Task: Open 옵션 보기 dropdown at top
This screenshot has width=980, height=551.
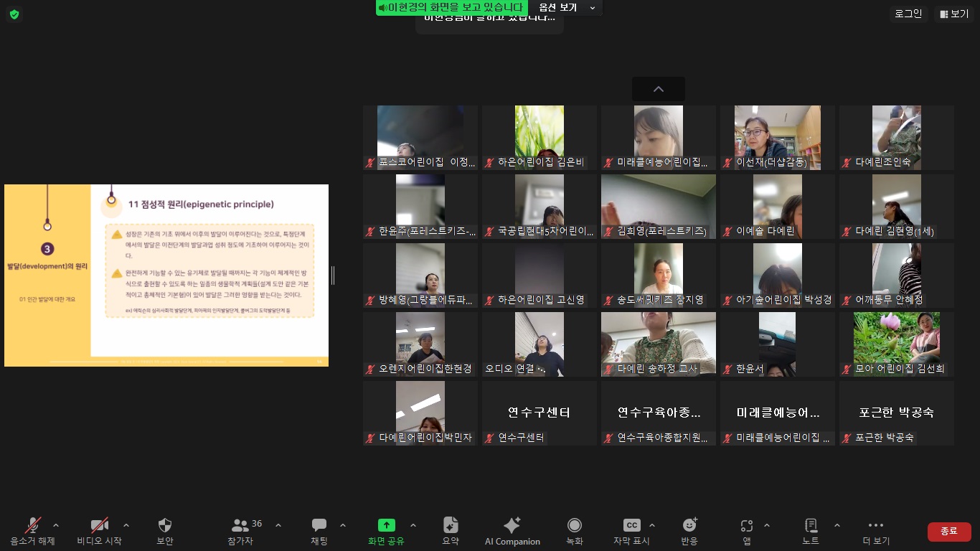Action: click(567, 7)
